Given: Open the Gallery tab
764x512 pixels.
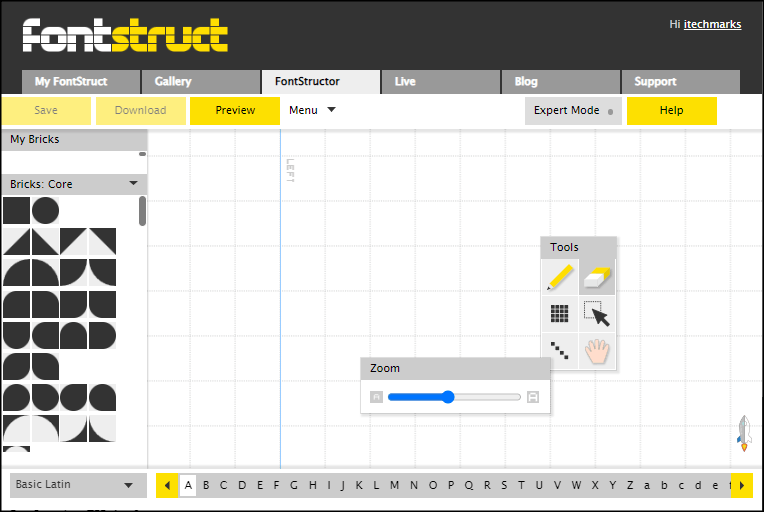Looking at the screenshot, I should point(201,82).
